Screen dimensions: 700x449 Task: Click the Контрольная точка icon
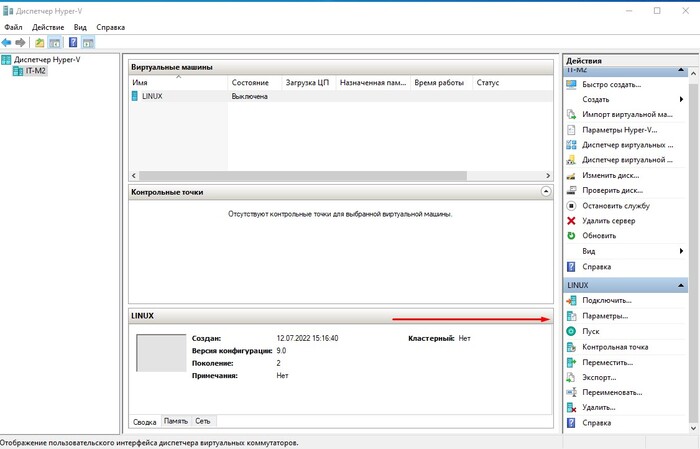point(571,347)
